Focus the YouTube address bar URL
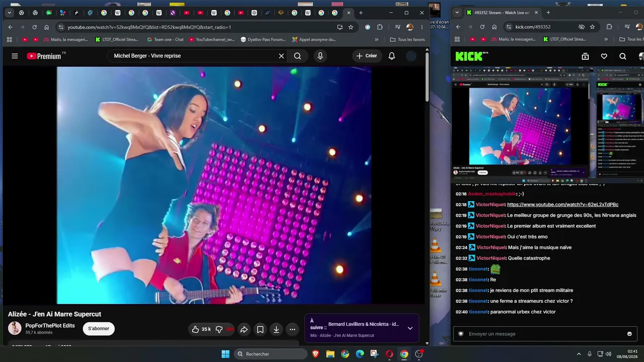The height and width of the screenshot is (362, 644). coord(149,27)
